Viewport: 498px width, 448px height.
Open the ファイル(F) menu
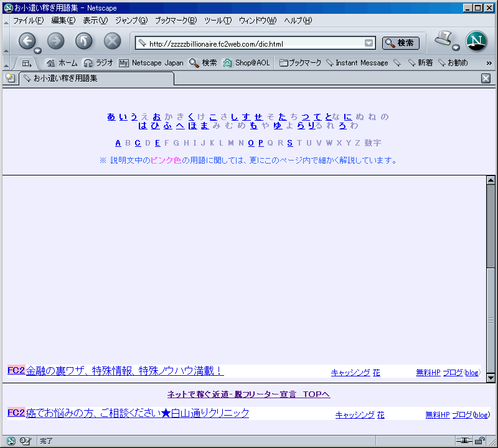pyautogui.click(x=28, y=21)
